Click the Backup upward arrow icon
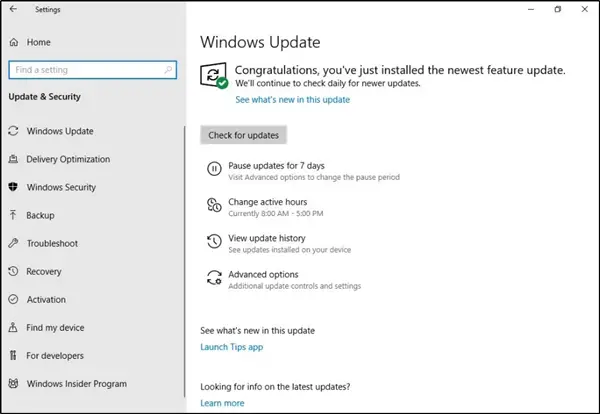 pos(13,215)
